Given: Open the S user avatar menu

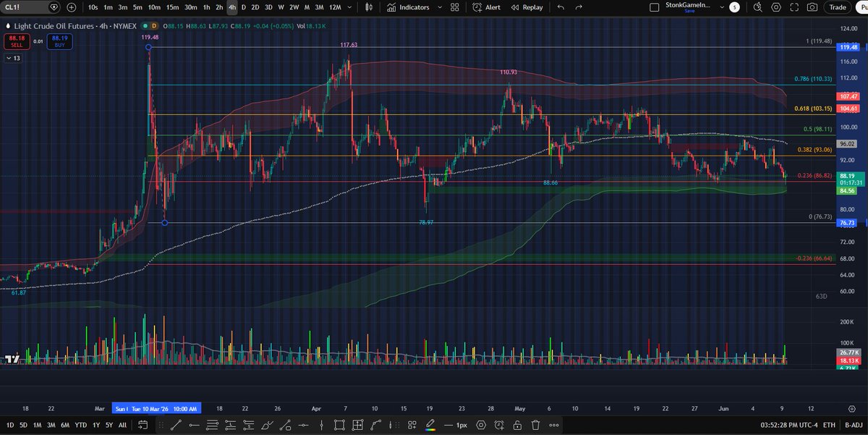Looking at the screenshot, I should (x=735, y=7).
